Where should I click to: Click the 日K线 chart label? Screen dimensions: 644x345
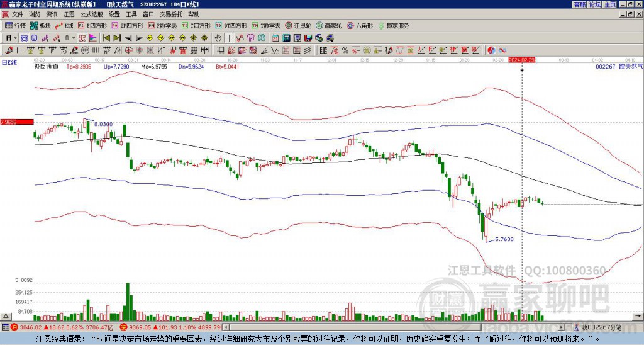(x=9, y=62)
